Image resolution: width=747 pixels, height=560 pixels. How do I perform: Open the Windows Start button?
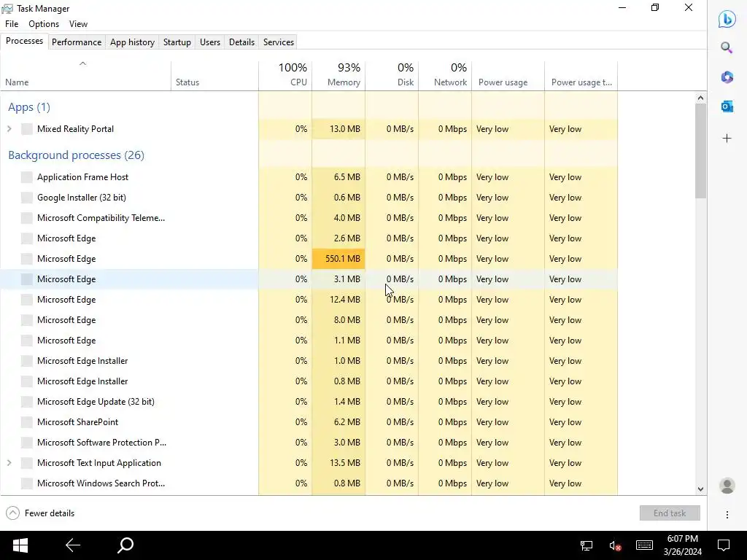click(x=20, y=545)
